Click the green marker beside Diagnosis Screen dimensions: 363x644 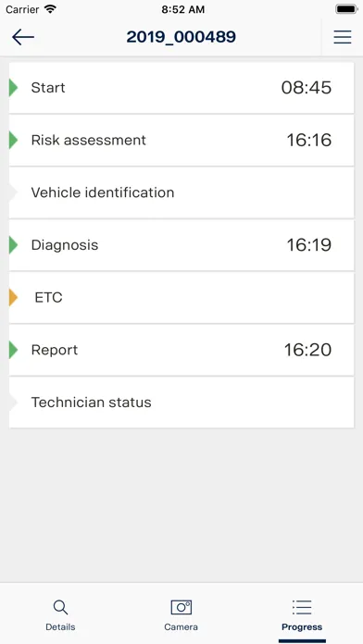tap(13, 245)
